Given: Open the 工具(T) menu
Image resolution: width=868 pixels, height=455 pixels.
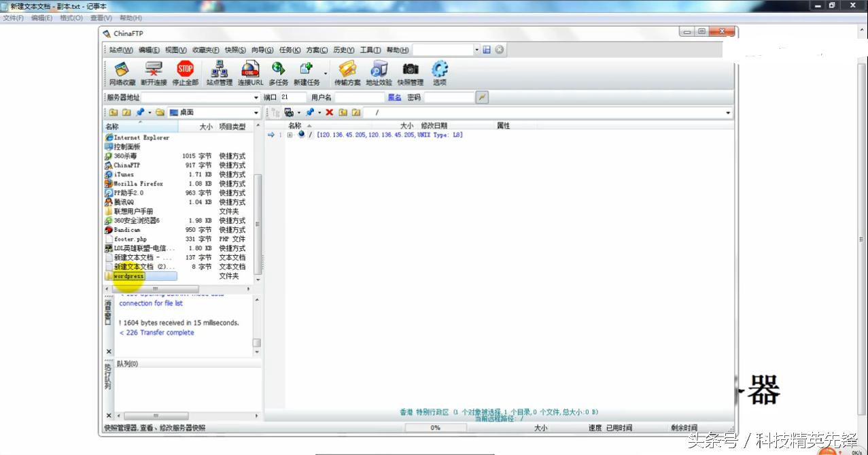Looking at the screenshot, I should tap(370, 50).
